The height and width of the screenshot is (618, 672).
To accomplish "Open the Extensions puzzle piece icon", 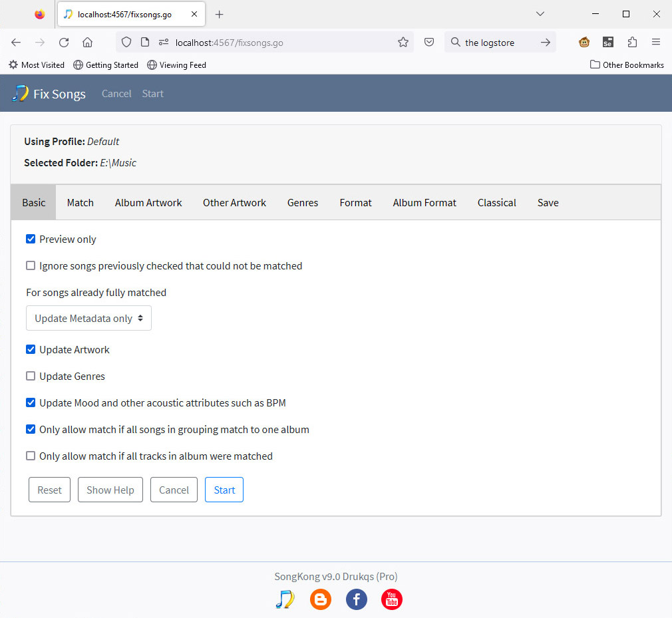I will [x=632, y=42].
